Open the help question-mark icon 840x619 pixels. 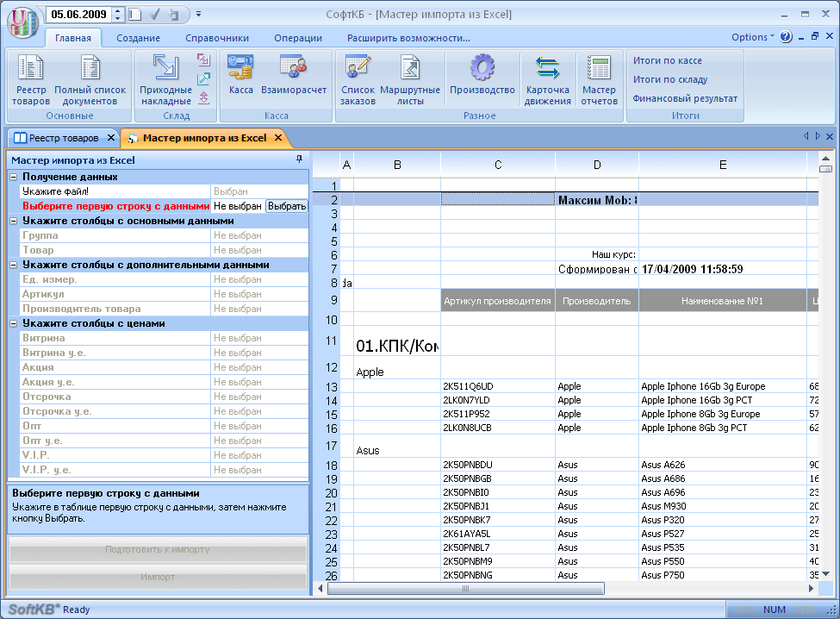786,36
